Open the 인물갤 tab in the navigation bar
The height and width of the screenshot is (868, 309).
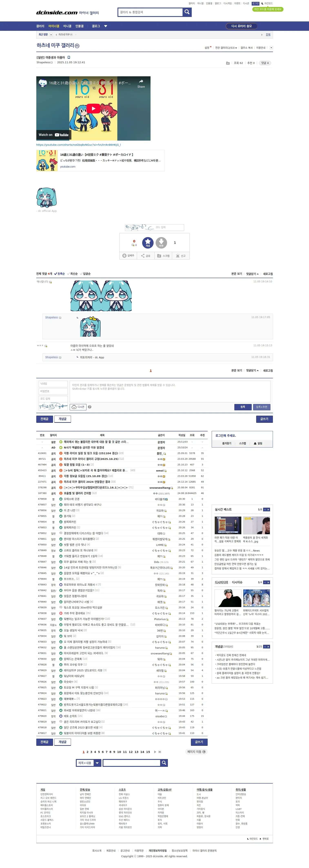pyautogui.click(x=80, y=26)
